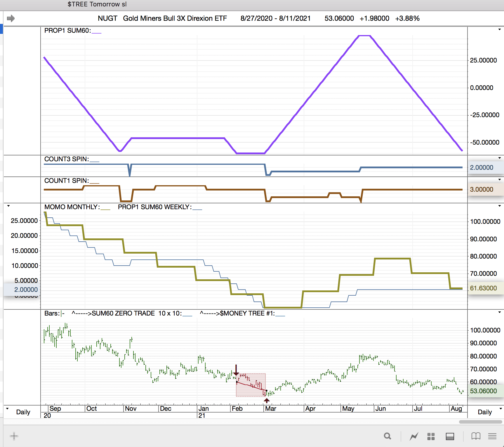Click the sell down-arrow marker on price chart
The height and width of the screenshot is (447, 504).
coord(236,370)
